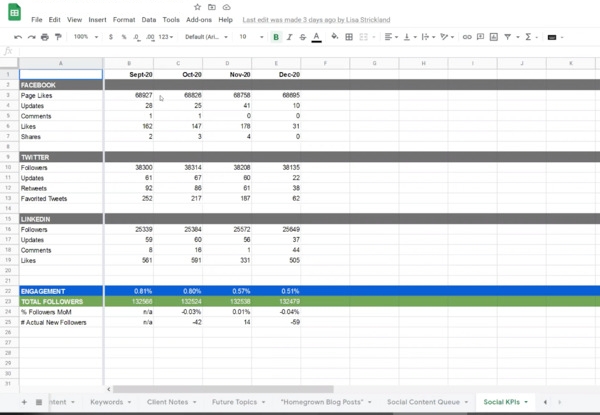This screenshot has height=415, width=600.
Task: Click the Borders icon
Action: click(349, 37)
